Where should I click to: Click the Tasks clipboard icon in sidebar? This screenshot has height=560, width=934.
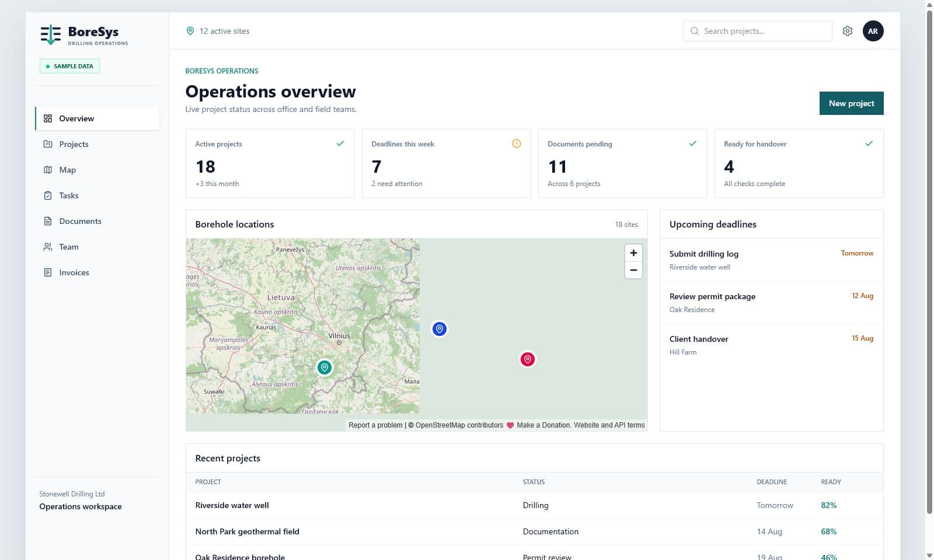pyautogui.click(x=48, y=195)
